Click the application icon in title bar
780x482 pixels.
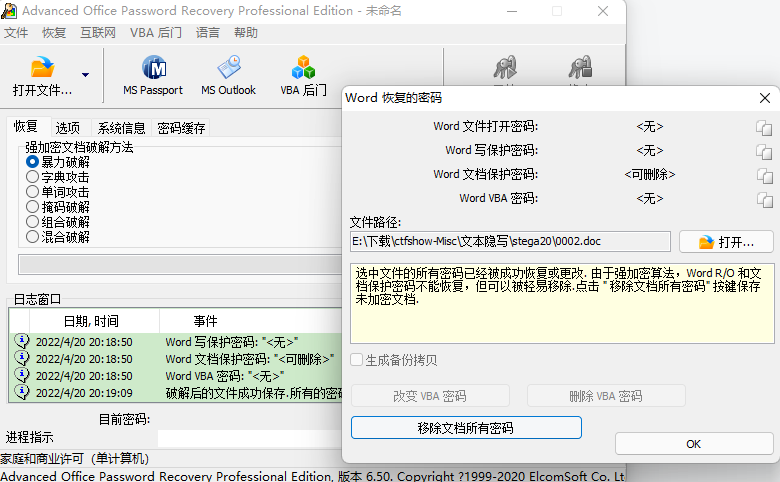click(9, 11)
